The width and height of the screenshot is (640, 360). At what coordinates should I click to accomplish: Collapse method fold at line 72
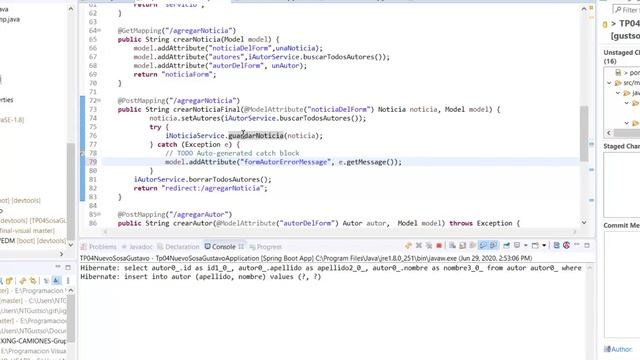[99, 100]
